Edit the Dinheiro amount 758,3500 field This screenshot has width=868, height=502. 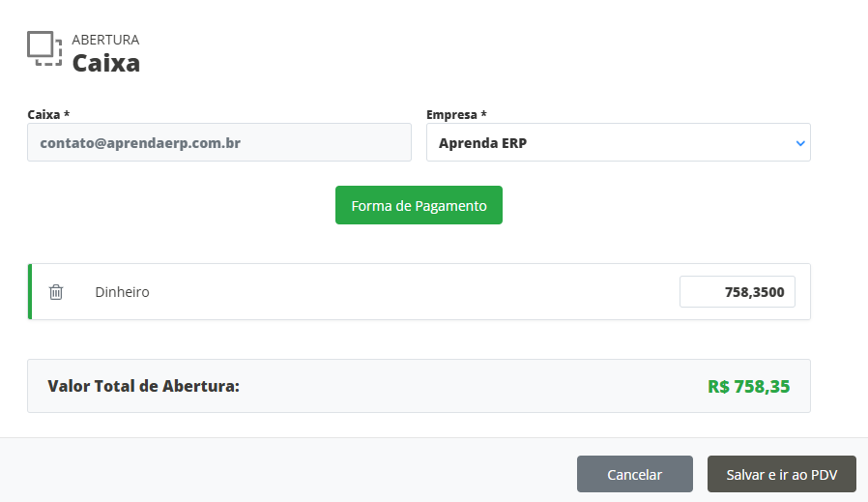737,291
